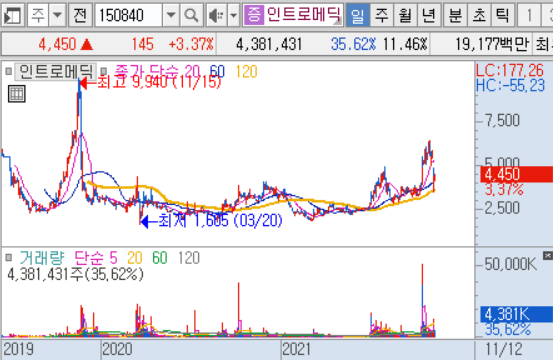
Task: Select the 일 daily chart period
Action: [358, 15]
